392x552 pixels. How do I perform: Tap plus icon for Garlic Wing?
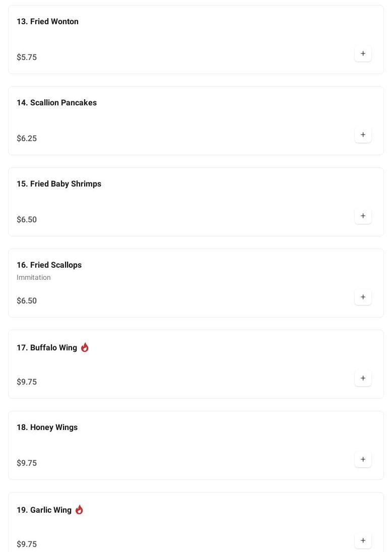click(363, 540)
